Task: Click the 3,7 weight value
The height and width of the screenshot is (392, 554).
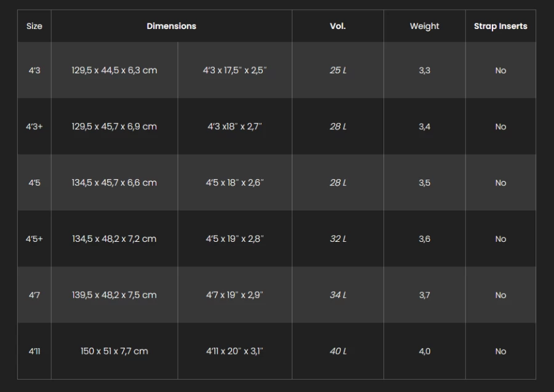Action: pyautogui.click(x=425, y=295)
